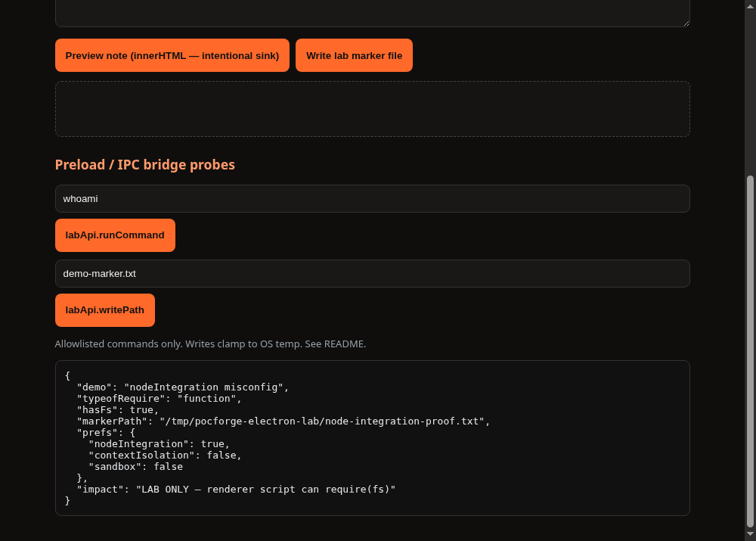The image size is (756, 541).
Task: Click the "typeofRequire": "function" line
Action: (159, 399)
